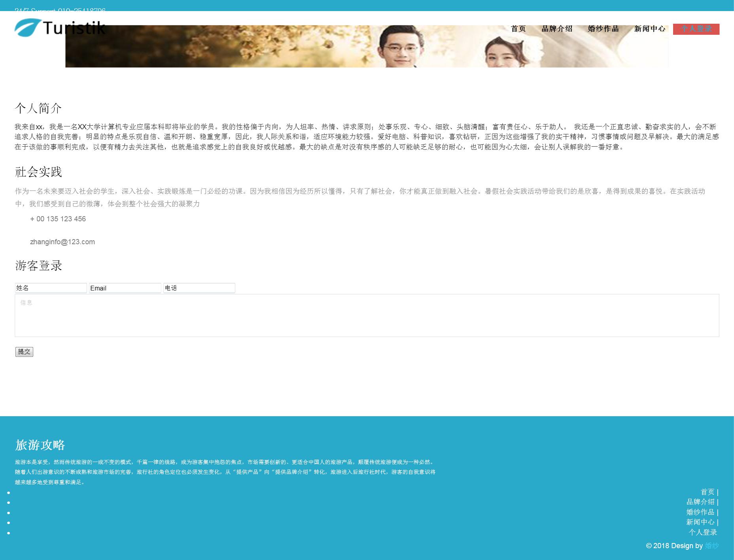Click the zhanginfo@123.com email address
Viewport: 734px width, 560px height.
coord(62,242)
